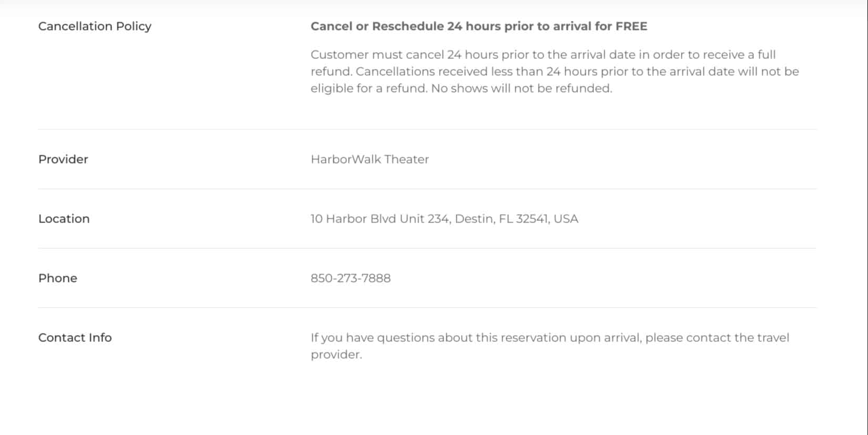The image size is (868, 435).
Task: Click 'USA' at end of address
Action: coord(566,219)
